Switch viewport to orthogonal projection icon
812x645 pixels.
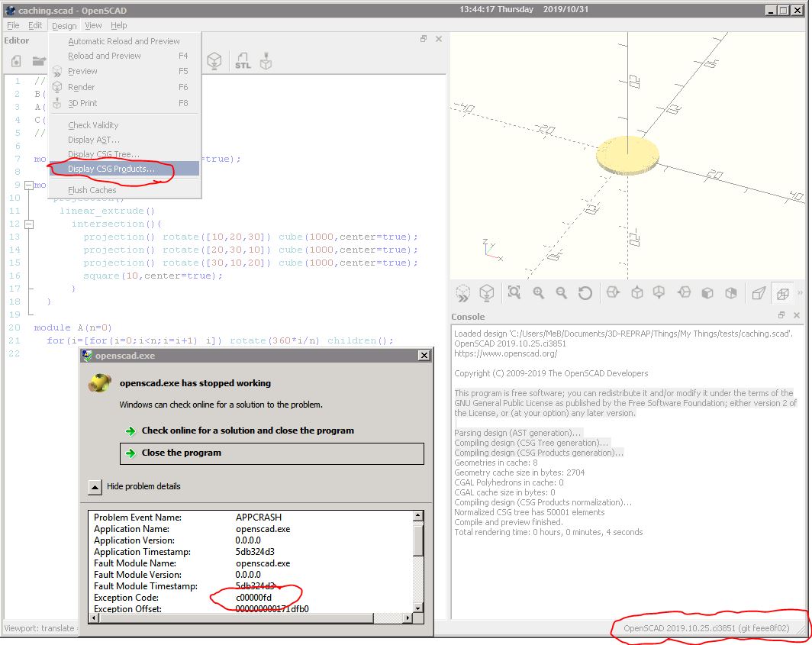point(782,292)
